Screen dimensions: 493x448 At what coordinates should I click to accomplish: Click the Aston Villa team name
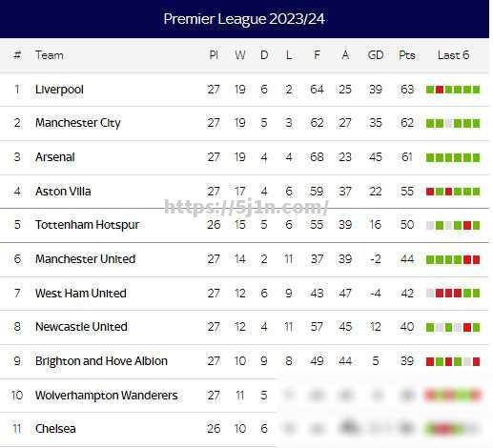pyautogui.click(x=63, y=192)
